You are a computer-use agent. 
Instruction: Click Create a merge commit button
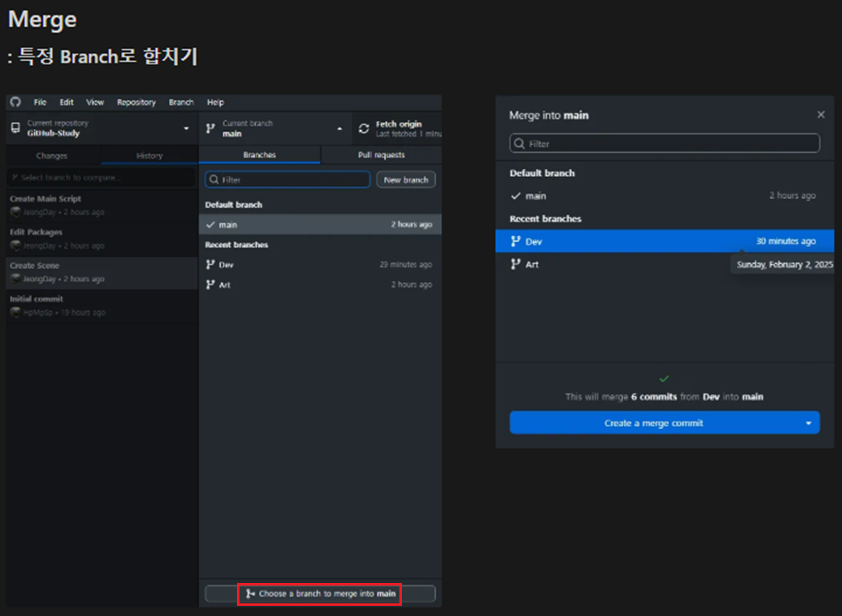coord(653,423)
